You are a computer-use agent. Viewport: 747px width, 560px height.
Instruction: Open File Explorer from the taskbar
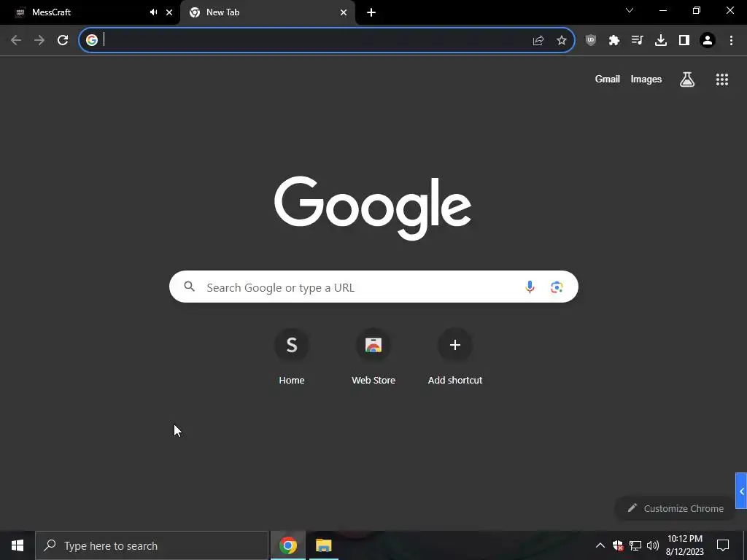tap(323, 545)
